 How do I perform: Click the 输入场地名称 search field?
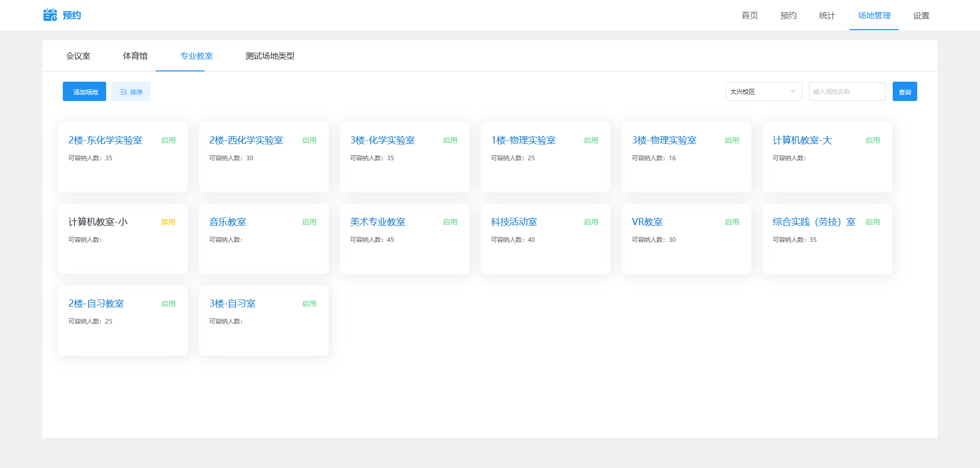tap(846, 92)
